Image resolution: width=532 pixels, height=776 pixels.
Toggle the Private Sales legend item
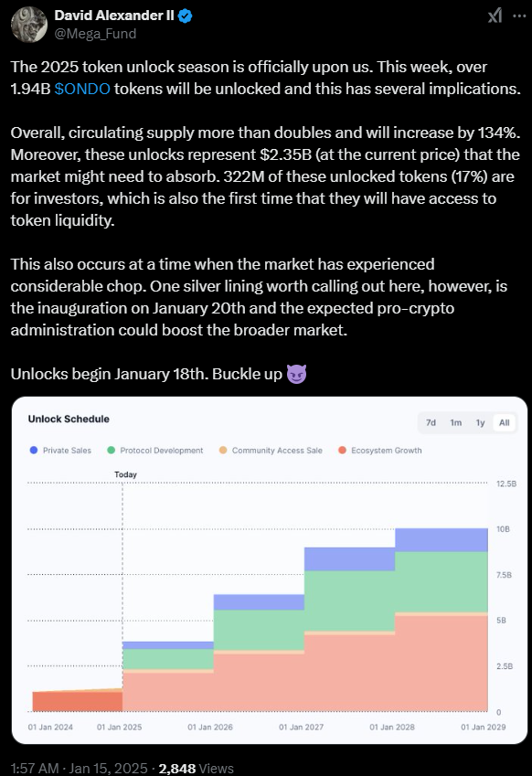61,451
